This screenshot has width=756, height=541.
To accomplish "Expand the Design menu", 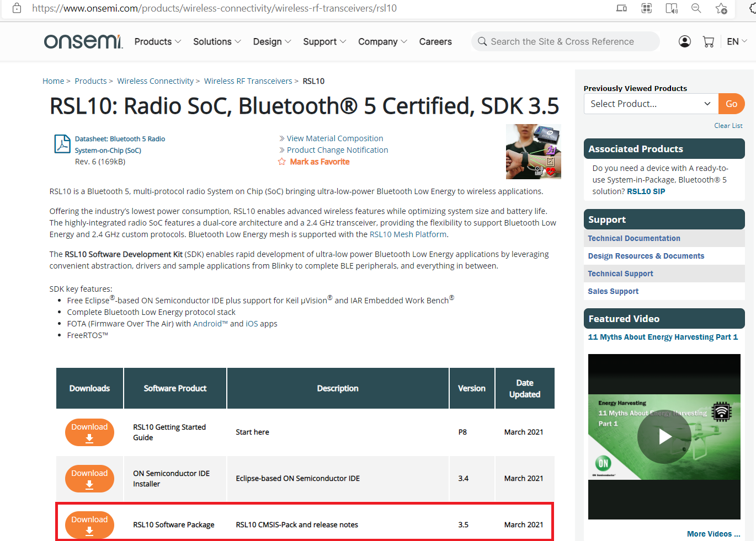I will pos(272,41).
